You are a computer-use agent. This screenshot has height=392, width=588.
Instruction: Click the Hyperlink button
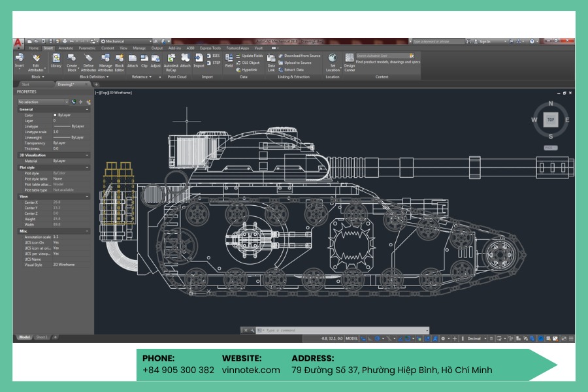246,70
